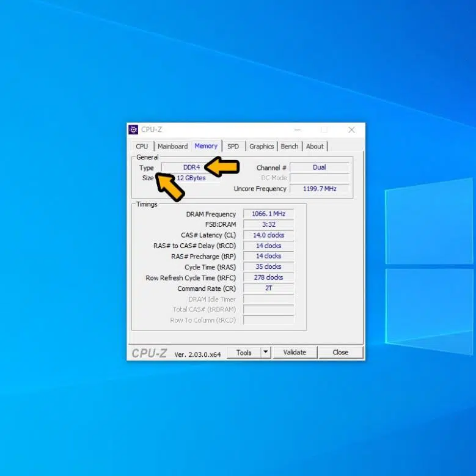Image resolution: width=476 pixels, height=476 pixels.
Task: Click the Command Rate 2T value
Action: 268,288
